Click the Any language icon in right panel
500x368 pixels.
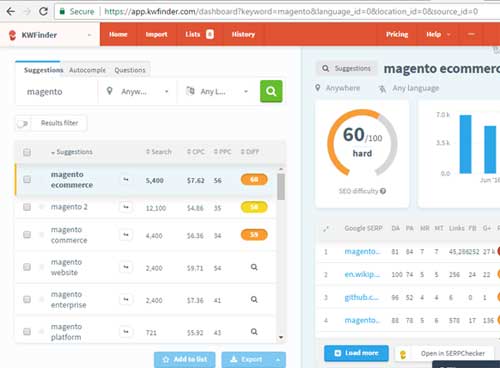click(382, 89)
